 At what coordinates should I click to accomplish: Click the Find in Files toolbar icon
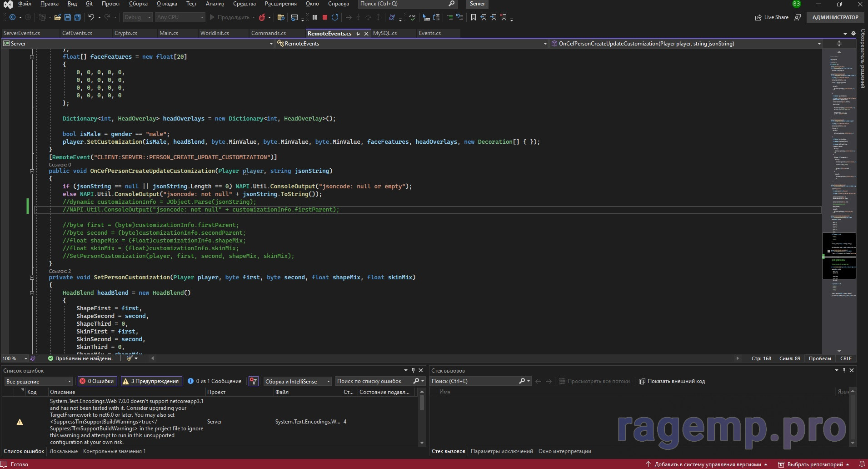tap(281, 17)
